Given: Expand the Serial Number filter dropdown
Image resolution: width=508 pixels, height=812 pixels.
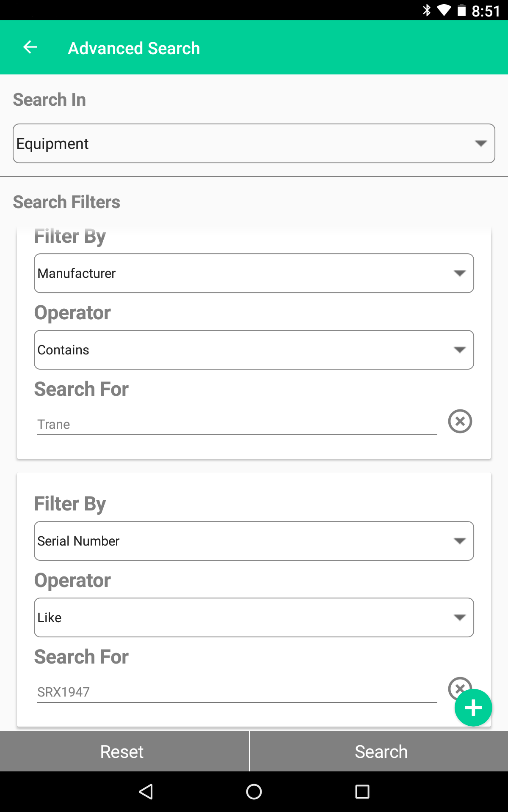Looking at the screenshot, I should click(x=254, y=541).
